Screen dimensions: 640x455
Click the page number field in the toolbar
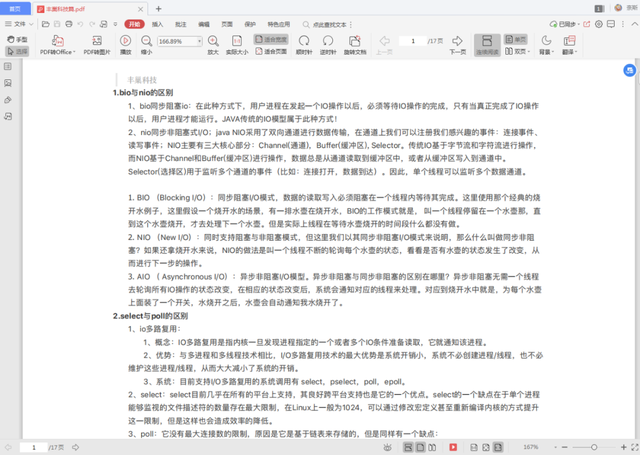413,41
